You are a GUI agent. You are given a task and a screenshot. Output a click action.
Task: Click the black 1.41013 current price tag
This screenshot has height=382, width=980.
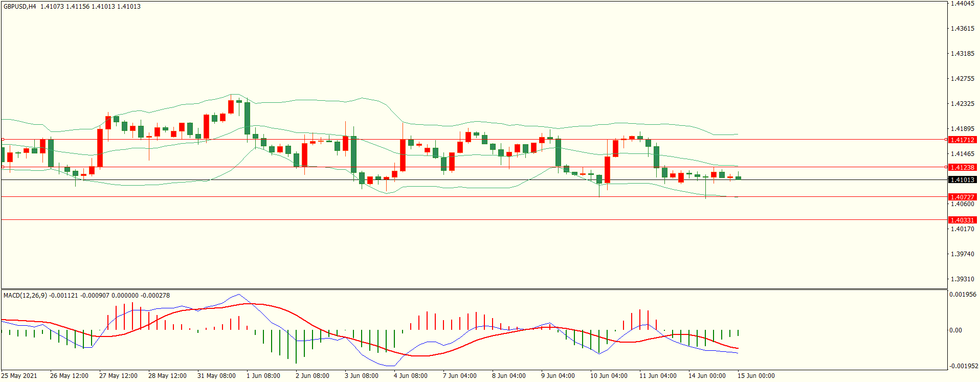(x=962, y=179)
